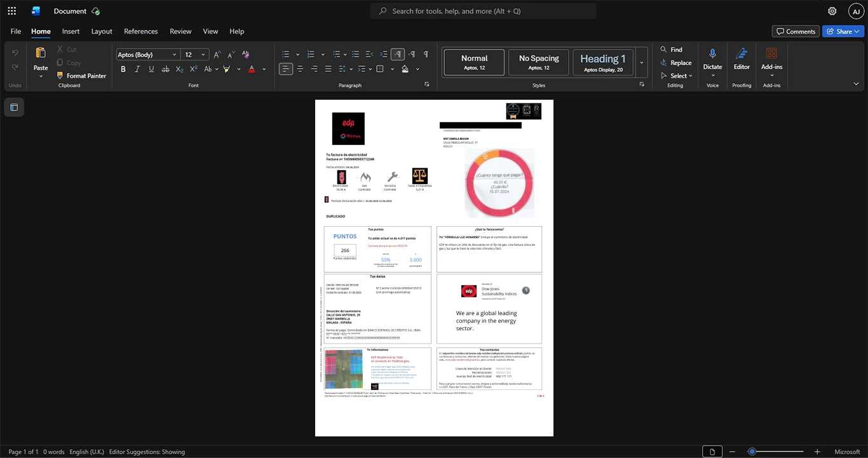868x458 pixels.
Task: Toggle Italic formatting
Action: click(x=137, y=69)
